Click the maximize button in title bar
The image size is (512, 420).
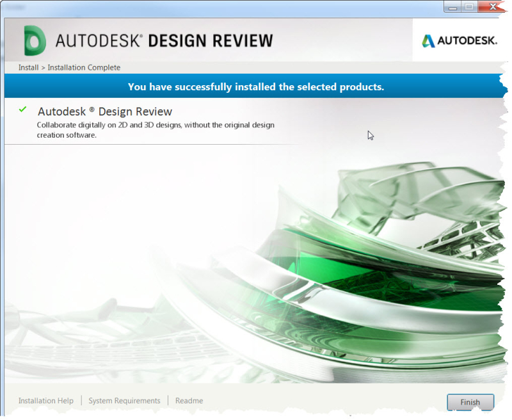[x=468, y=6]
